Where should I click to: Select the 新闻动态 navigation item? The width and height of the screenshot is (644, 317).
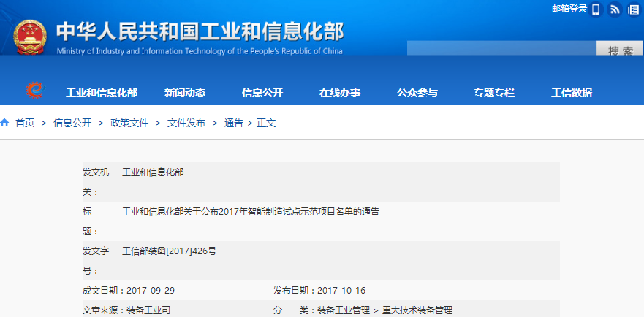(x=185, y=93)
